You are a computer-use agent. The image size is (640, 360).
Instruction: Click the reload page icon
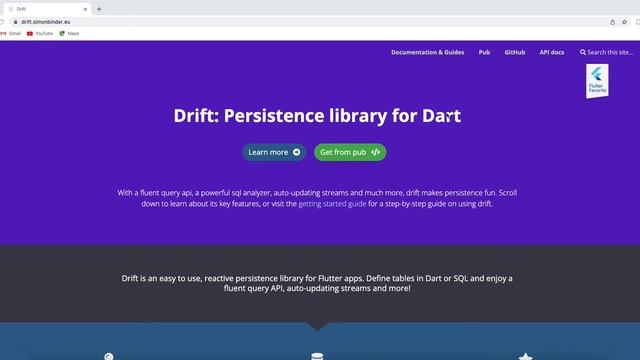tap(2, 22)
